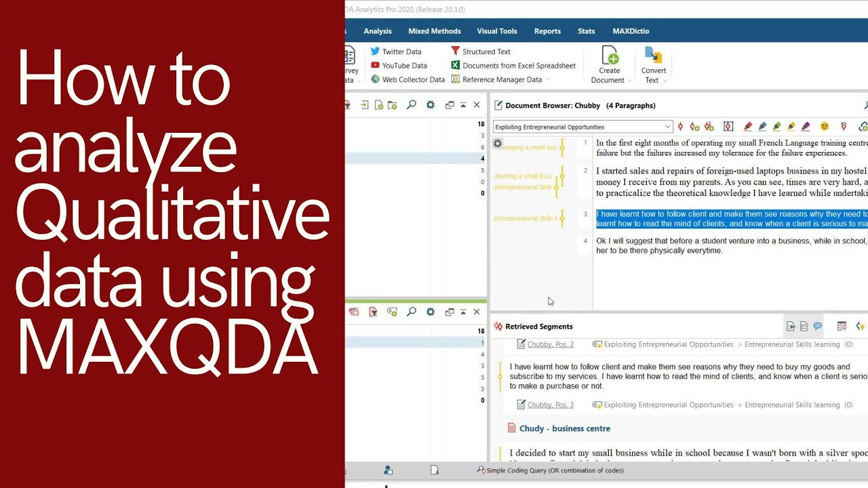Click paragraph 4 starting 'Ok I will suggest'

point(732,245)
